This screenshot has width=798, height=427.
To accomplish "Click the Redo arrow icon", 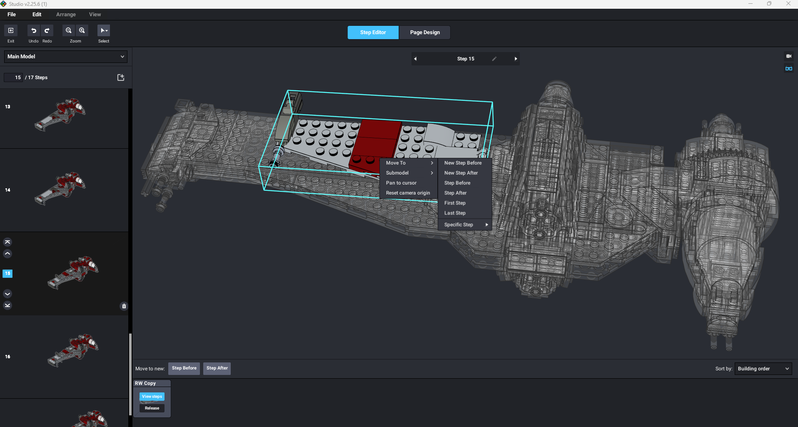I will (47, 31).
